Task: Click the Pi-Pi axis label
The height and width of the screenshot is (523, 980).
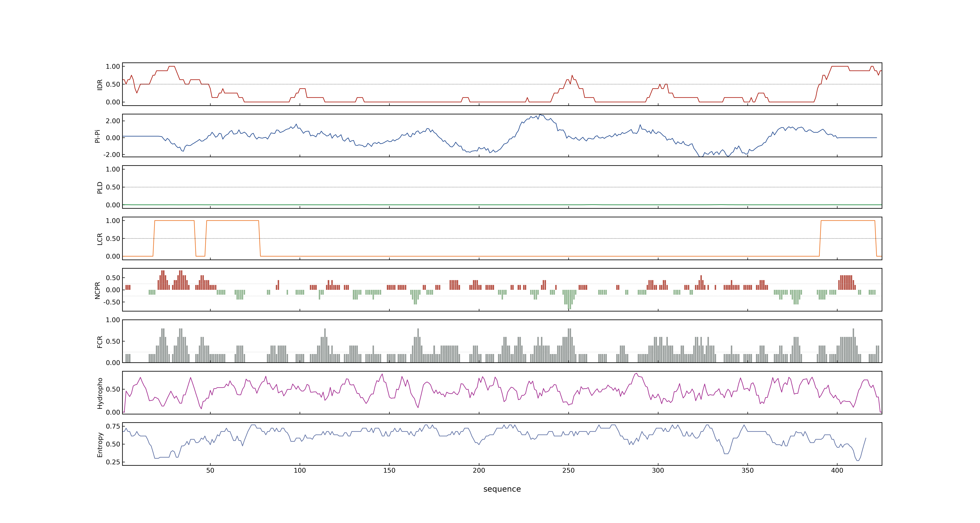Action: click(x=97, y=136)
